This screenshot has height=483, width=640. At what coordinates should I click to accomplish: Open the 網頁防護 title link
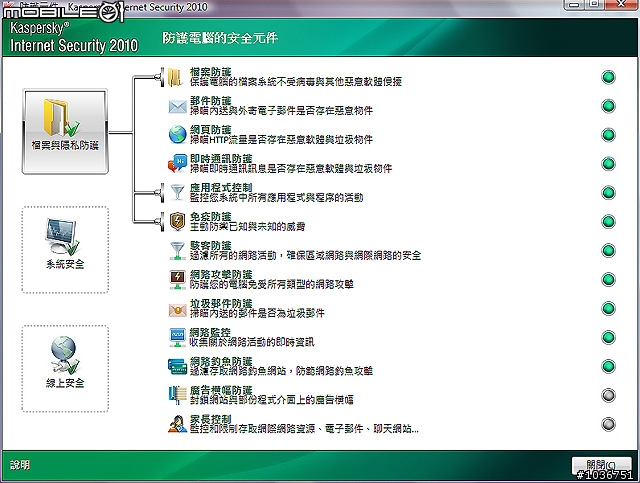pos(211,130)
